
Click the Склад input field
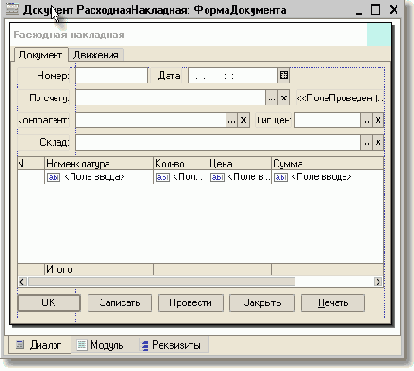(x=218, y=142)
